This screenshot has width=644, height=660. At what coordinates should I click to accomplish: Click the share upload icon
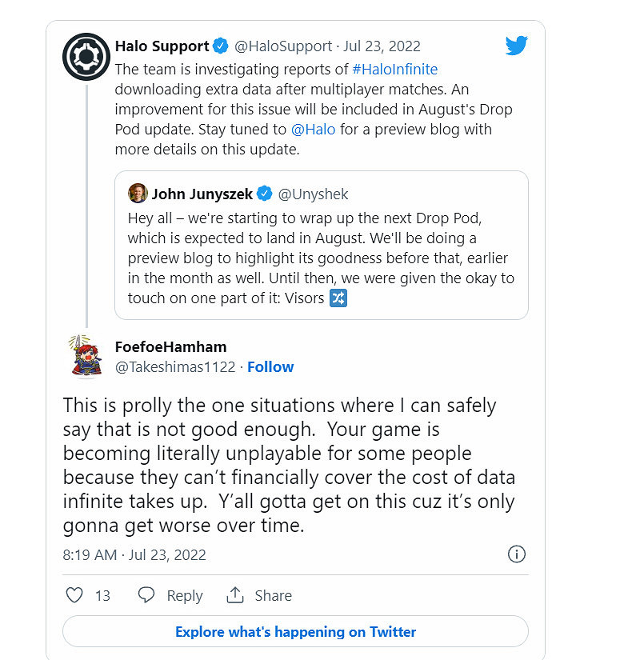[235, 595]
